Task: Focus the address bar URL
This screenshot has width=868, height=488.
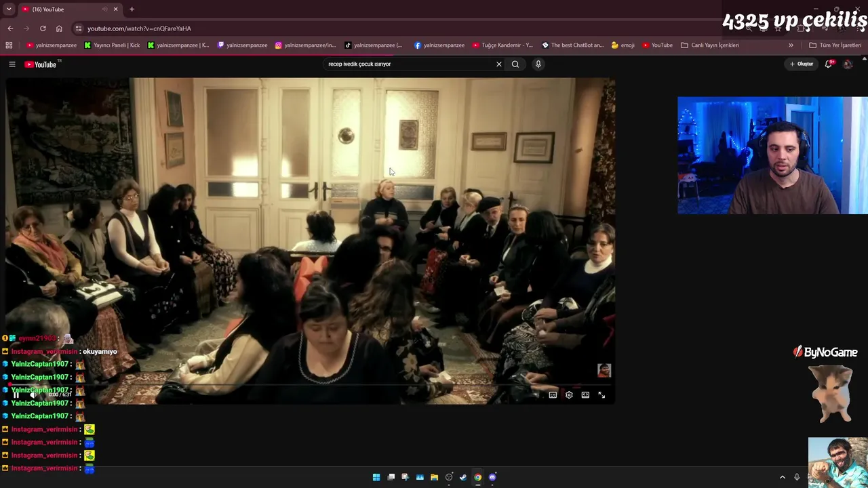Action: [139, 28]
